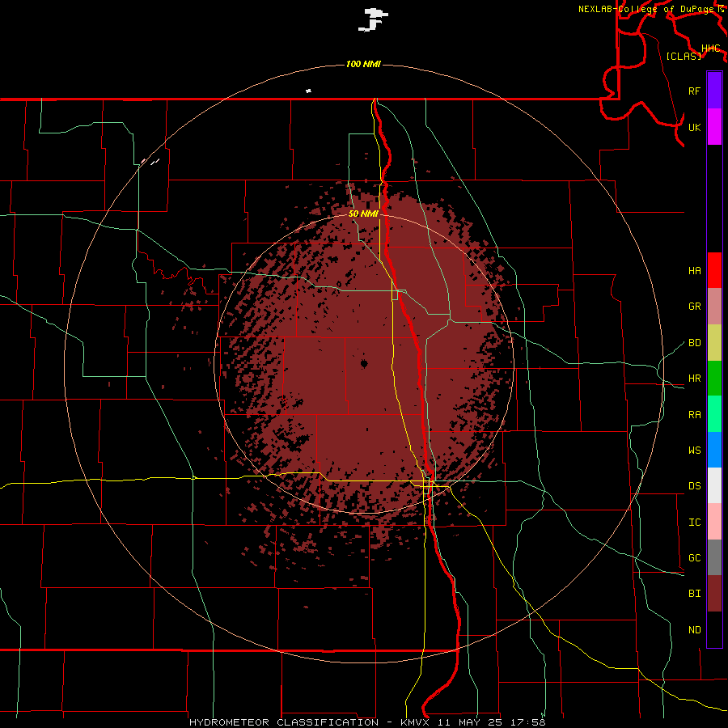
Task: Select the 'IC' legend label
Action: click(694, 523)
